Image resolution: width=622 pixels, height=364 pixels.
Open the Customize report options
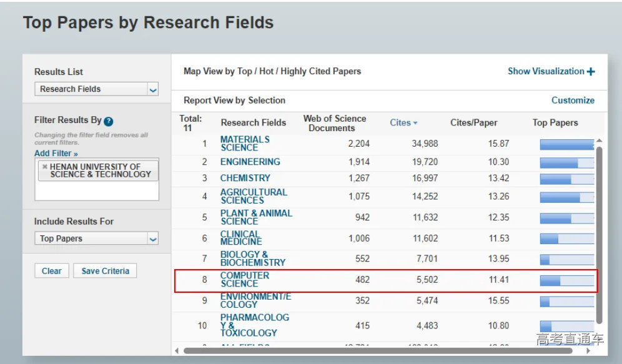click(x=573, y=101)
